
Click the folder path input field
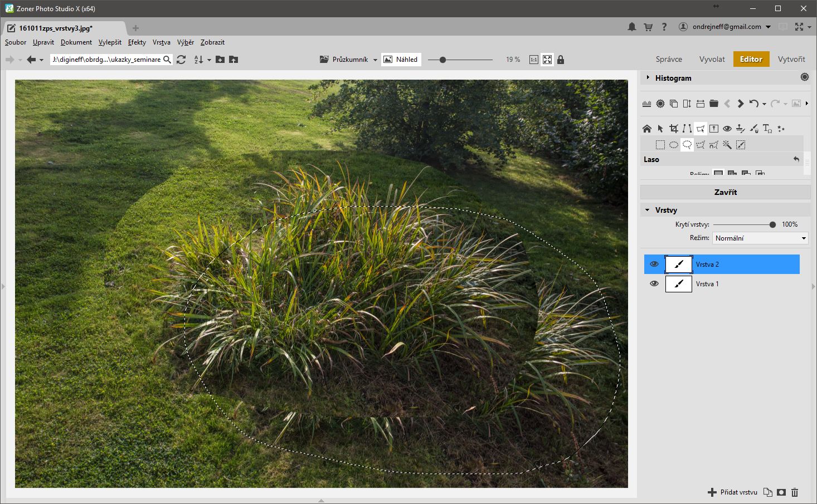(x=106, y=60)
